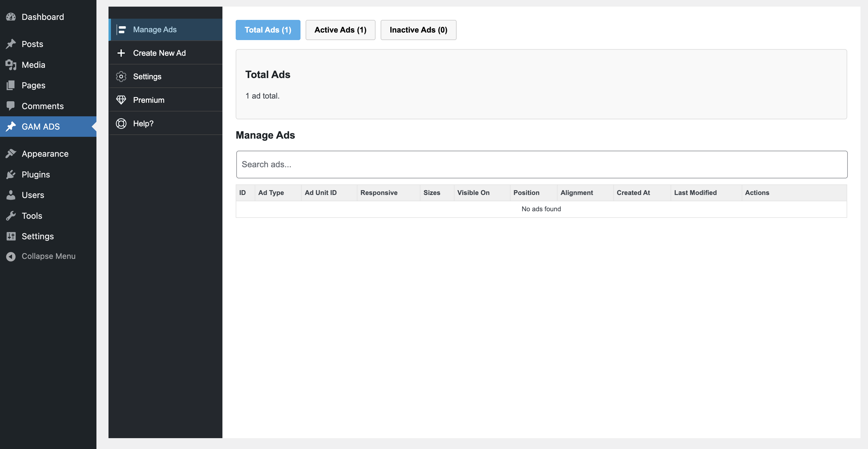Go to Users in WordPress sidebar
This screenshot has height=449, width=868.
33,195
